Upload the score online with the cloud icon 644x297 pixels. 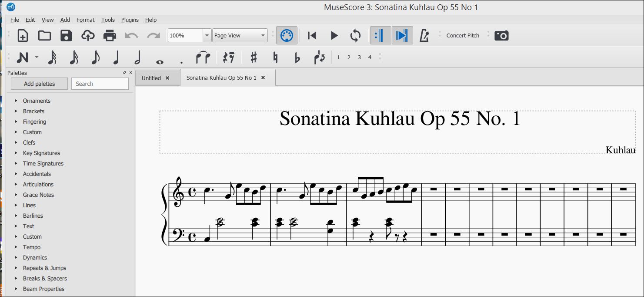88,36
